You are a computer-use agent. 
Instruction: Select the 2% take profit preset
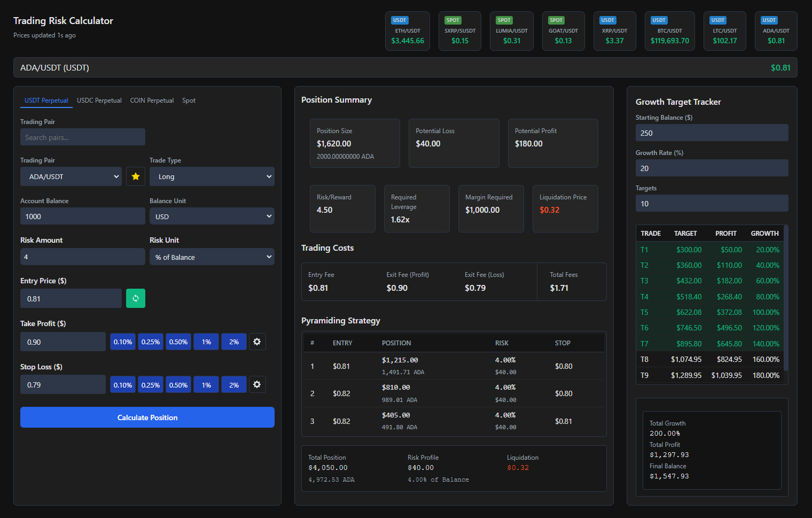(233, 341)
